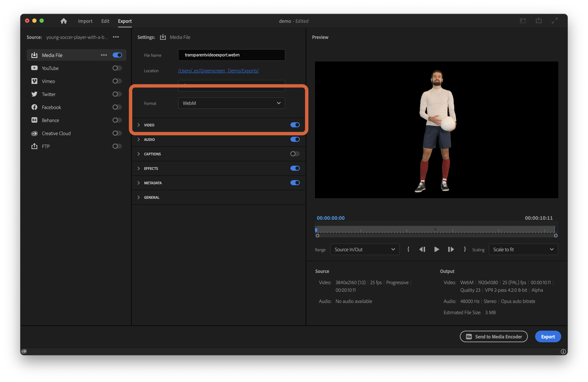Click the left range handle circle

pos(318,236)
